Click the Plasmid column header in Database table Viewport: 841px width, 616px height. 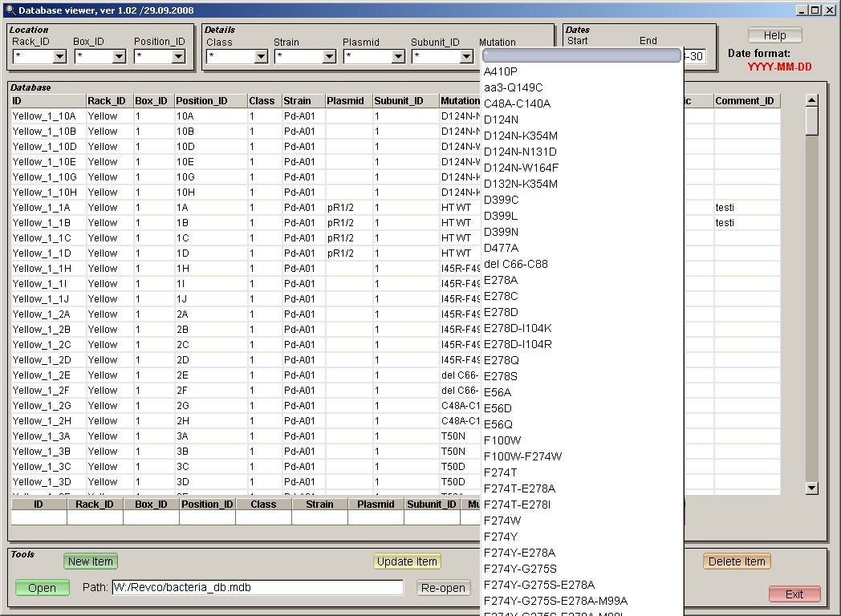pyautogui.click(x=348, y=101)
